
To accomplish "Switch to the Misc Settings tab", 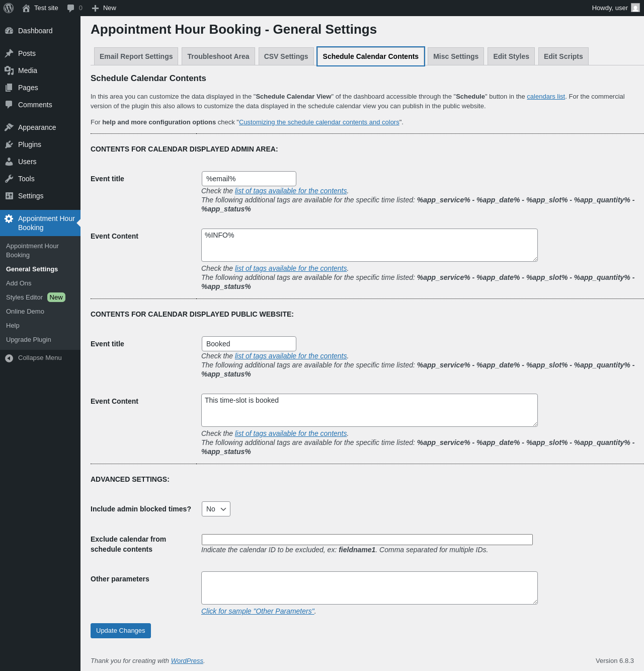I will coord(455,56).
